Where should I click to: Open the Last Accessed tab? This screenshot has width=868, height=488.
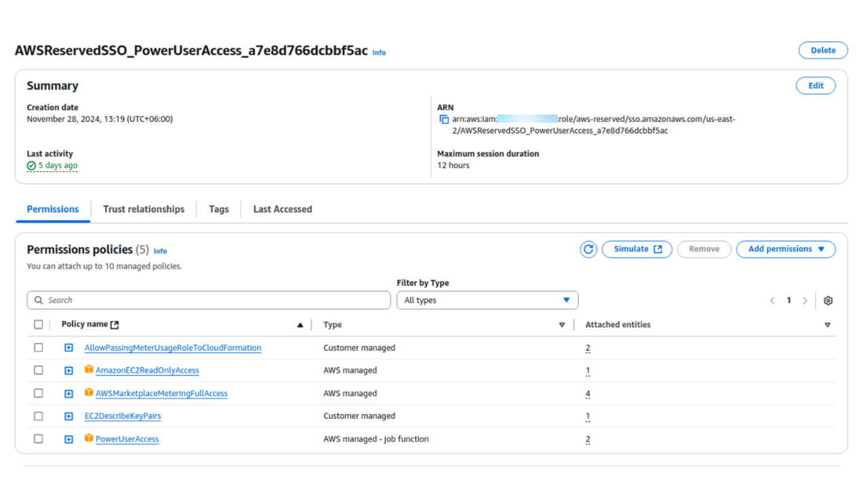click(282, 209)
